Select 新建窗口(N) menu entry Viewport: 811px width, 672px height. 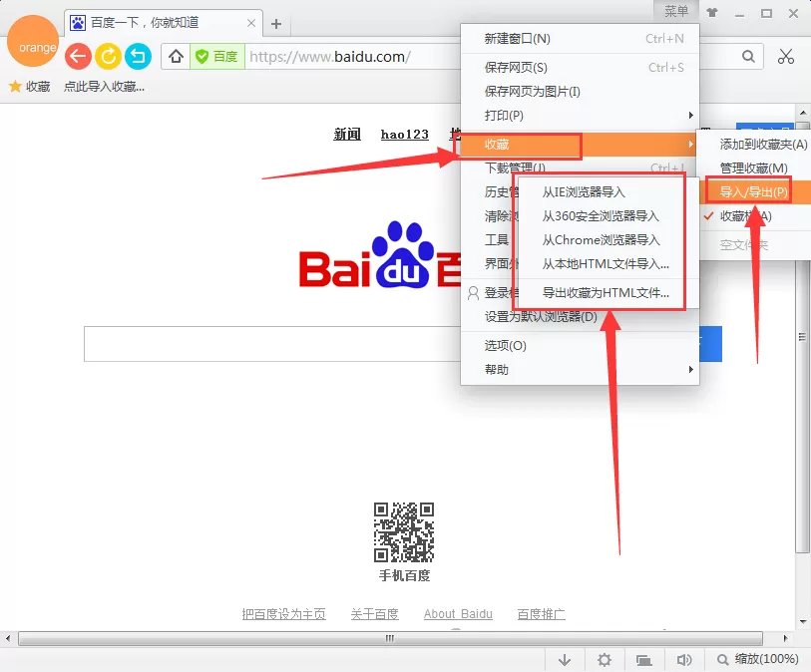coord(580,38)
